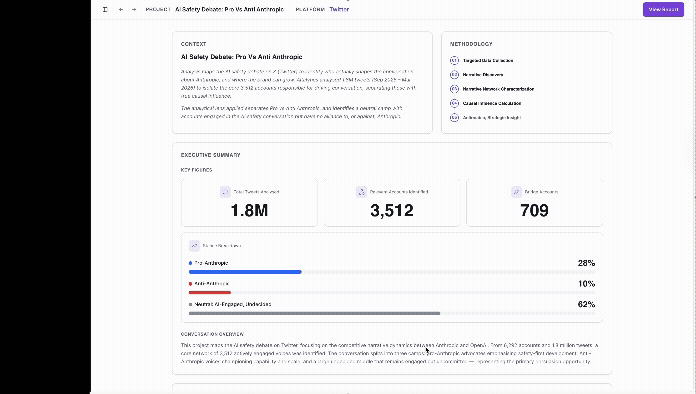Open the Twitter platform link
Image resolution: width=696 pixels, height=394 pixels.
pos(339,9)
